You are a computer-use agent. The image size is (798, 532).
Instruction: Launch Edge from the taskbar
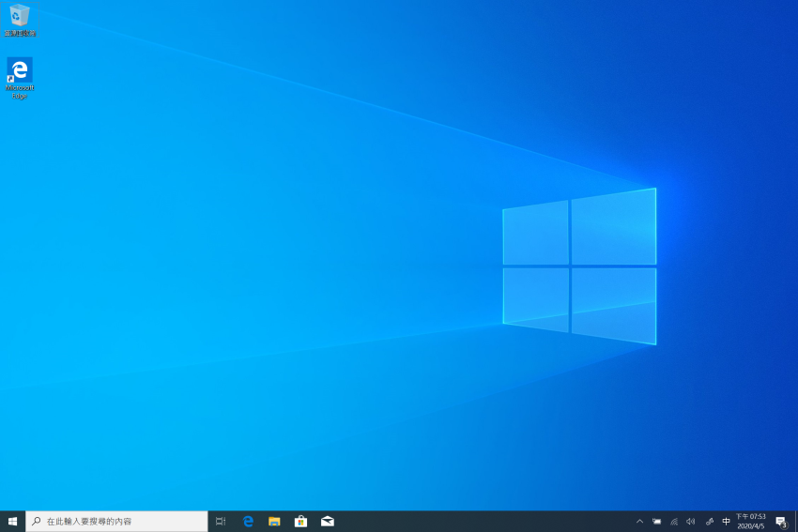coord(248,522)
